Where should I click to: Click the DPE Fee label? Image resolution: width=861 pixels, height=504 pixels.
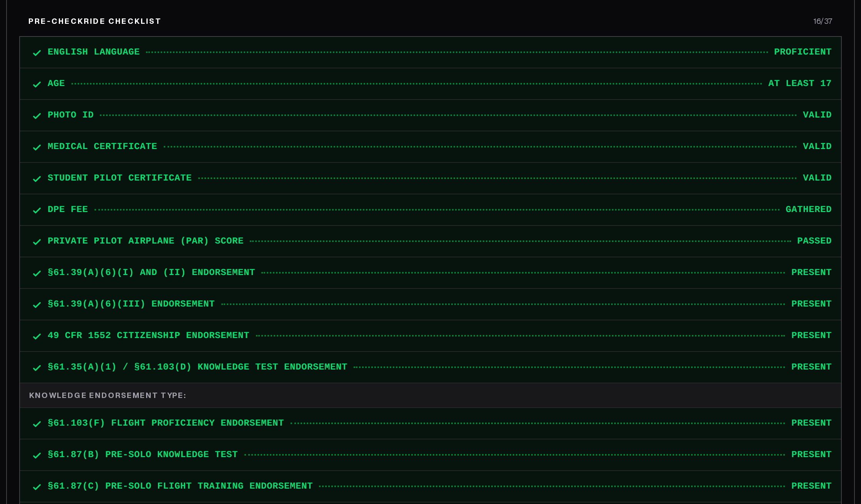68,209
